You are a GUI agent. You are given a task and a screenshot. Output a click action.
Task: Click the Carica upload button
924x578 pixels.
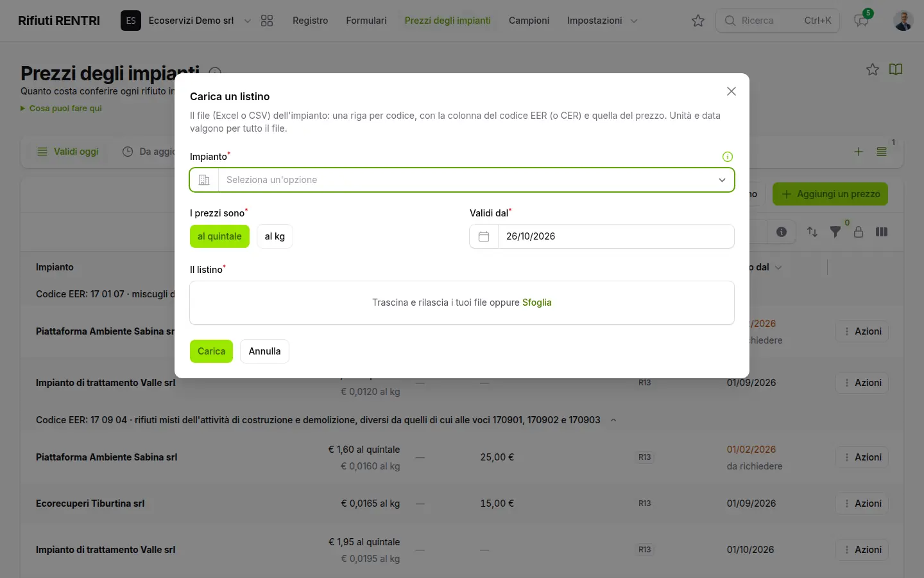[211, 351]
